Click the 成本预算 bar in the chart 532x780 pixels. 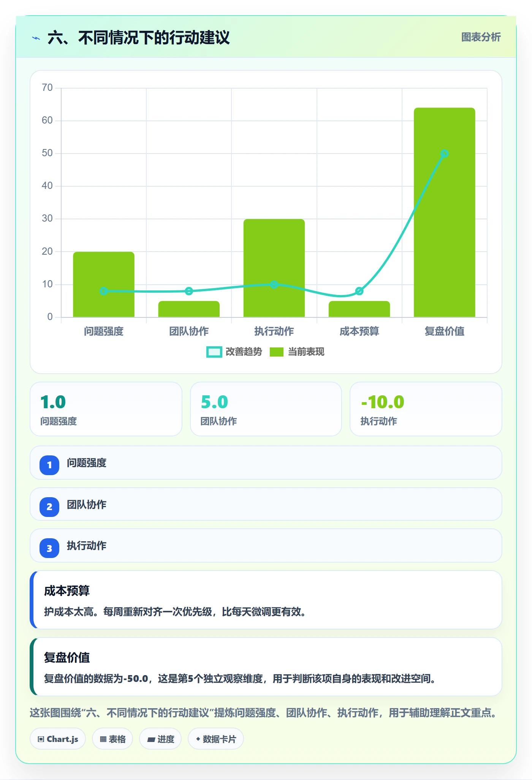point(359,309)
